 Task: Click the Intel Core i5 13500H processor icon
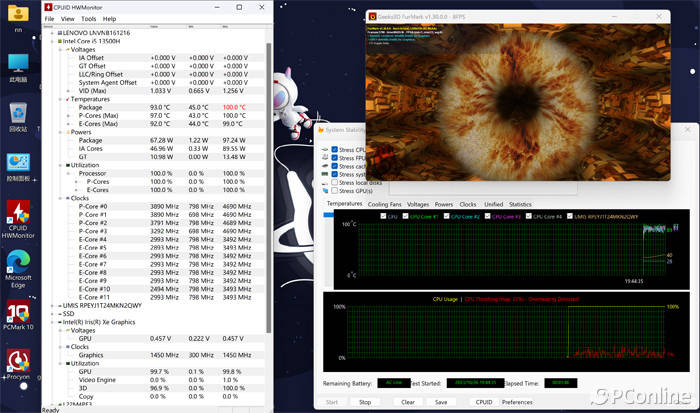pyautogui.click(x=60, y=41)
